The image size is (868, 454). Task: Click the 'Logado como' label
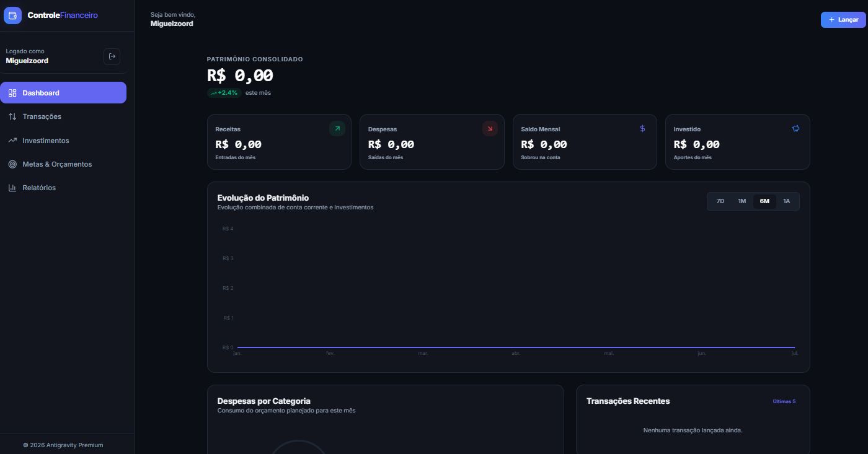pyautogui.click(x=25, y=51)
